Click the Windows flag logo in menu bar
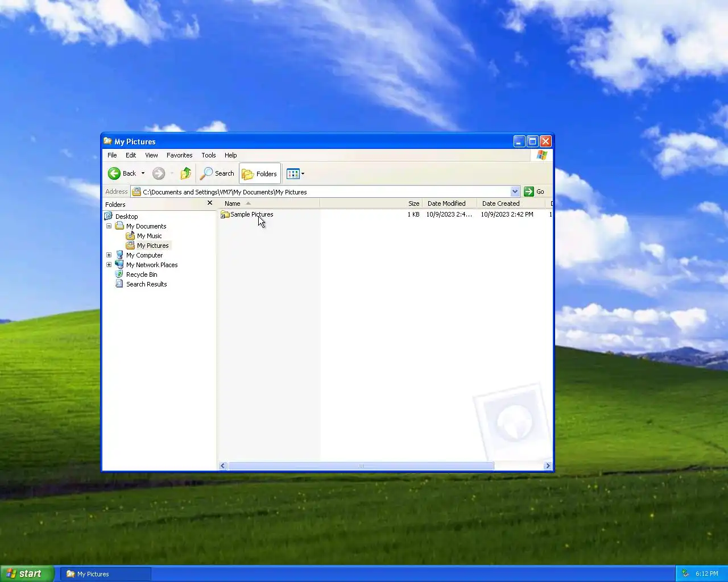 pos(541,155)
